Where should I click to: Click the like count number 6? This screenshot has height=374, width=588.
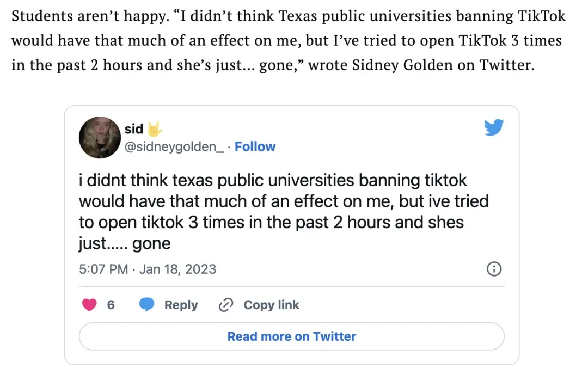[111, 305]
